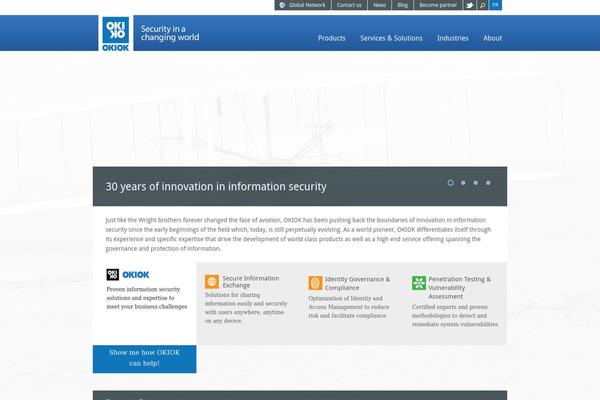The image size is (600, 400).
Task: Open the Twitter icon link
Action: (x=469, y=5)
